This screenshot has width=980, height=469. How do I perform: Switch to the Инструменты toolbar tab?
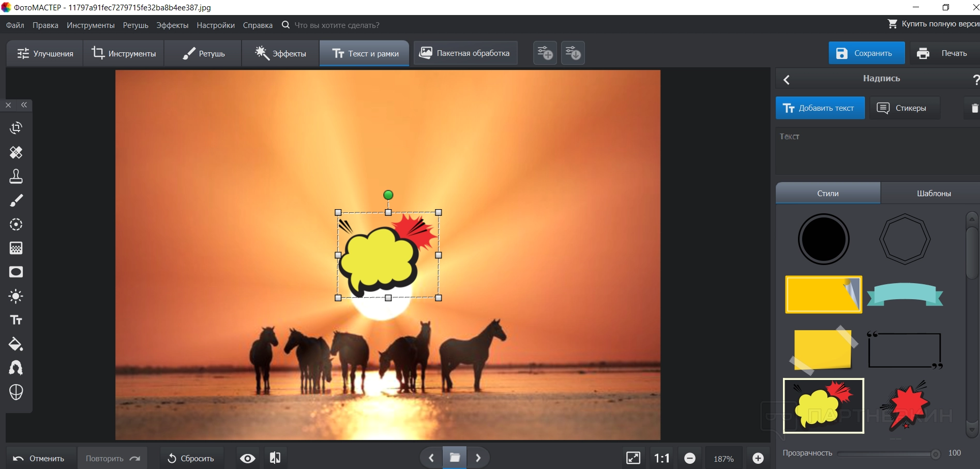coord(124,53)
